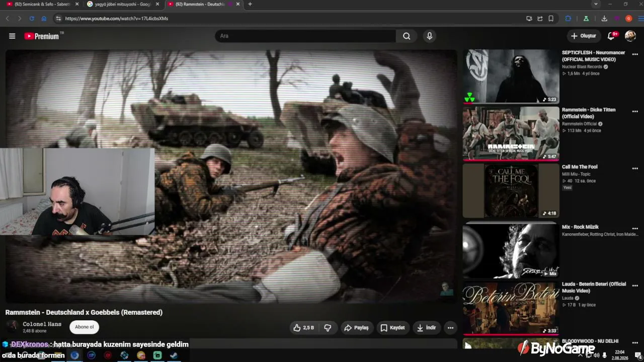The width and height of the screenshot is (644, 362).
Task: Play SEPTICFLESH Neuromancer thumbnail
Action: click(x=511, y=76)
